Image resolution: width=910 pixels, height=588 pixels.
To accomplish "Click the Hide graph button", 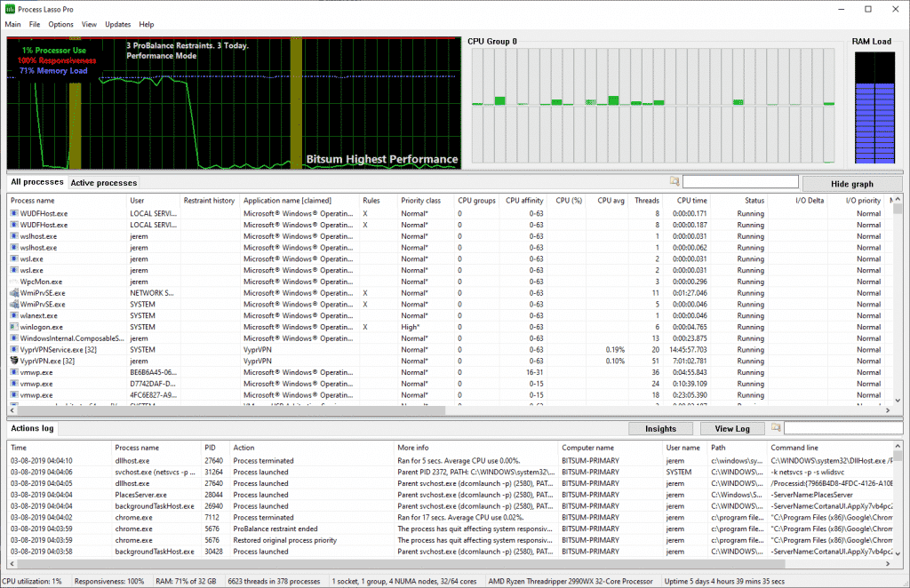I will point(852,184).
